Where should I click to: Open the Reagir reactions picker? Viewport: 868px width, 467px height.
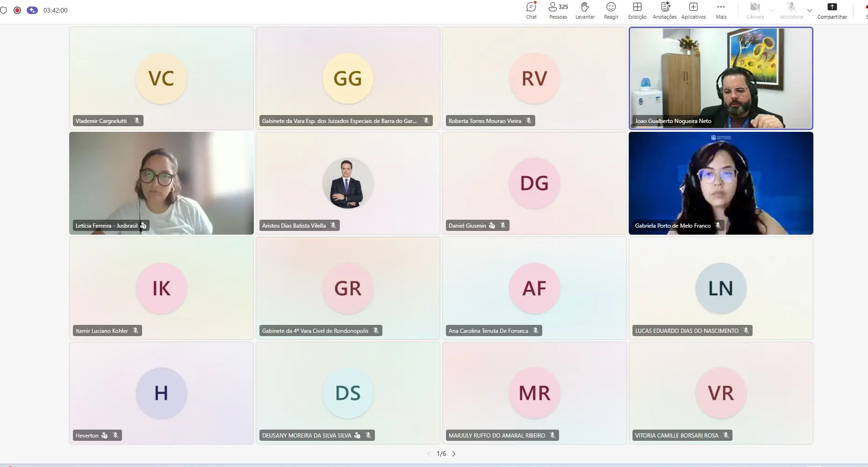pyautogui.click(x=611, y=10)
